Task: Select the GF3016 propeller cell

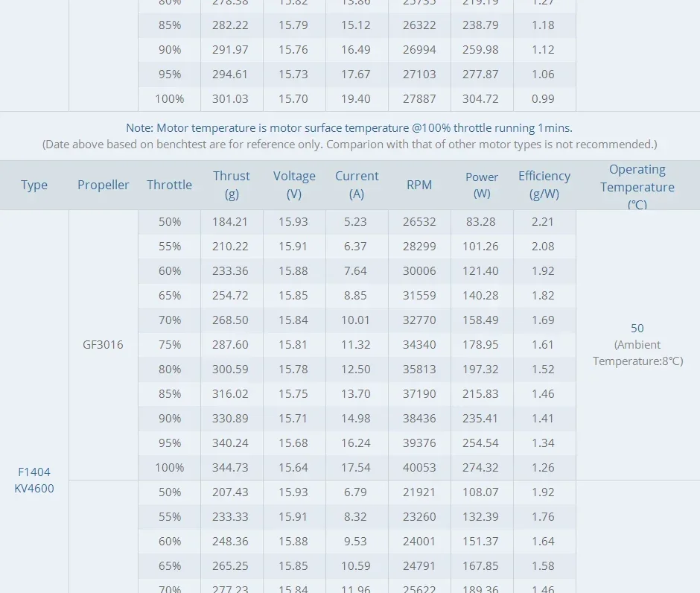Action: click(x=104, y=345)
